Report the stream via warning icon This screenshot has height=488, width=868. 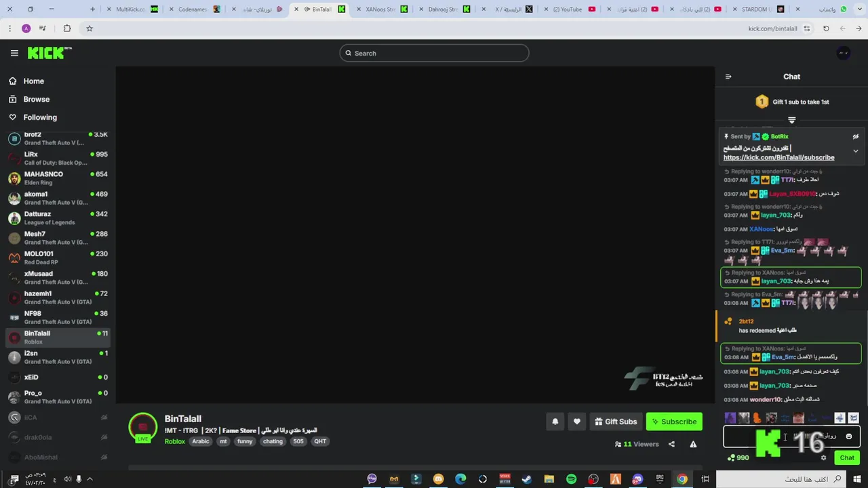tap(693, 444)
